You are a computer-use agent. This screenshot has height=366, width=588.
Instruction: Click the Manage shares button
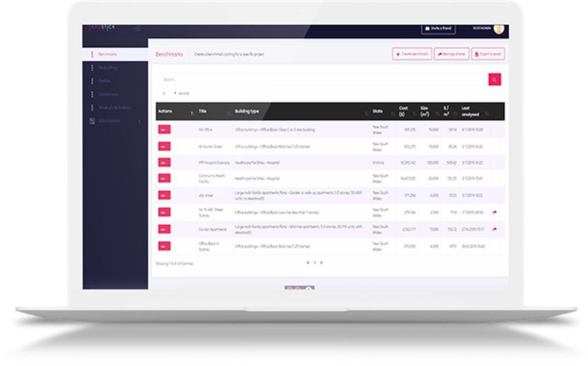[x=452, y=54]
